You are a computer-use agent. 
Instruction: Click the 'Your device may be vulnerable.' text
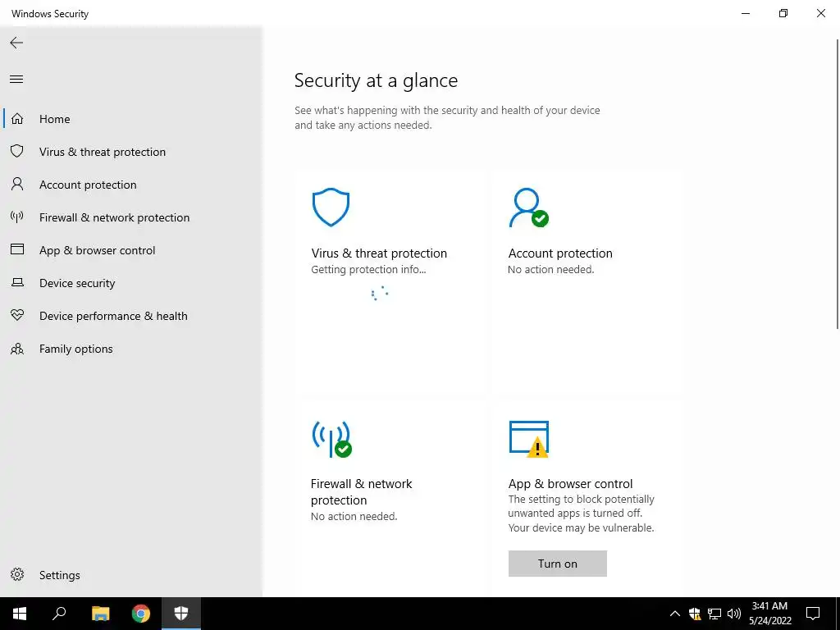(582, 527)
